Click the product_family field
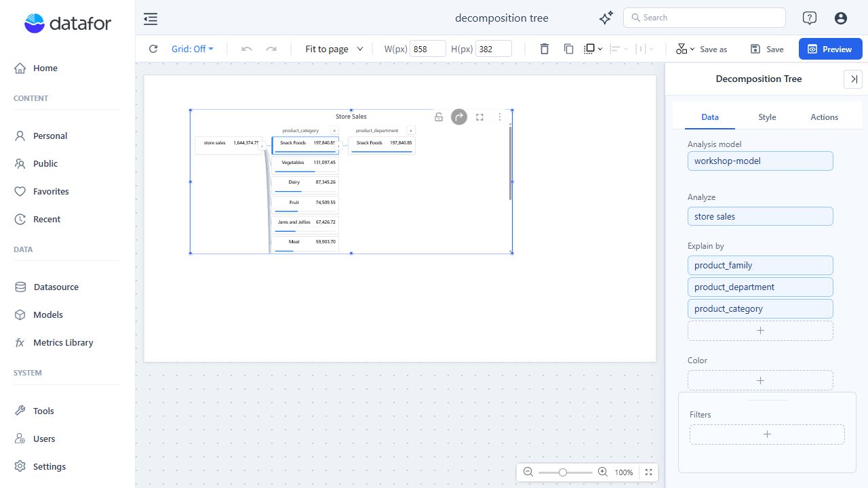Viewport: 868px width, 488px height. point(760,265)
